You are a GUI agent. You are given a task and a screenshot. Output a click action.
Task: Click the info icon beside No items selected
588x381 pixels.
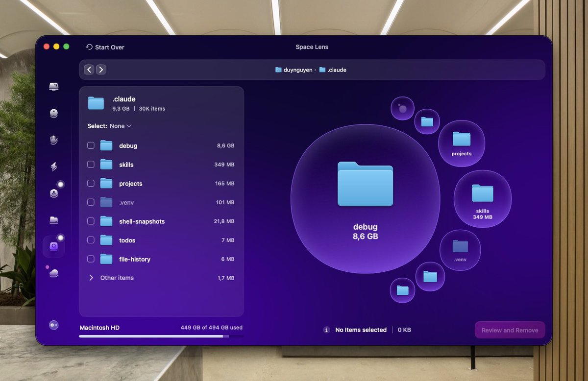tap(327, 330)
